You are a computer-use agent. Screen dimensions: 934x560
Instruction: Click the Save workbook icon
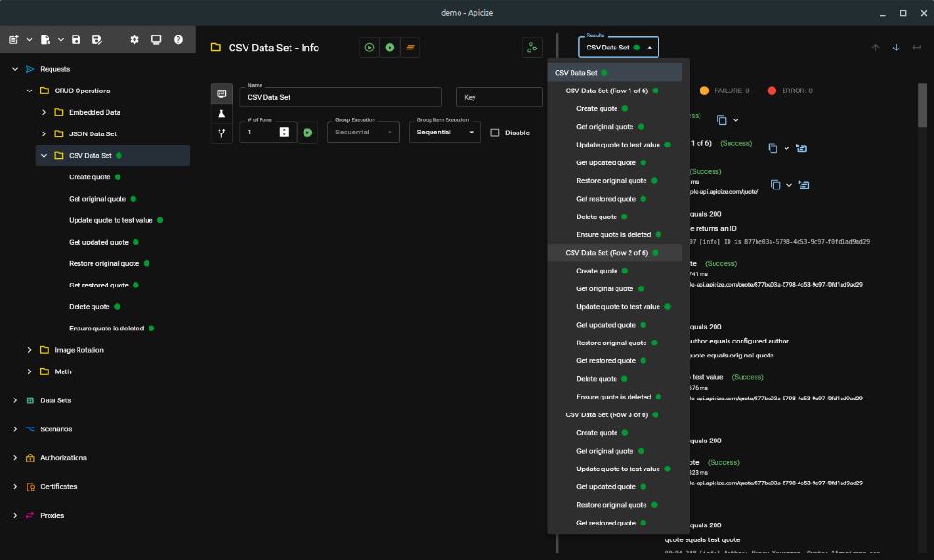77,40
